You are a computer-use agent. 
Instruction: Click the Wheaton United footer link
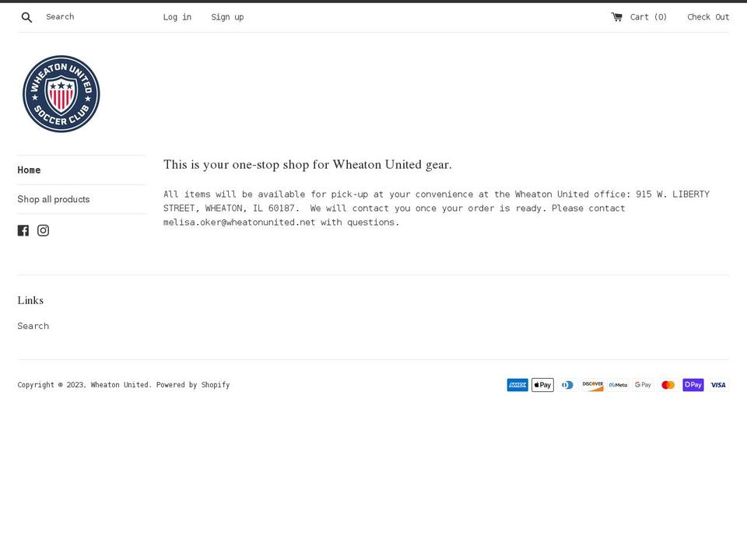121,385
